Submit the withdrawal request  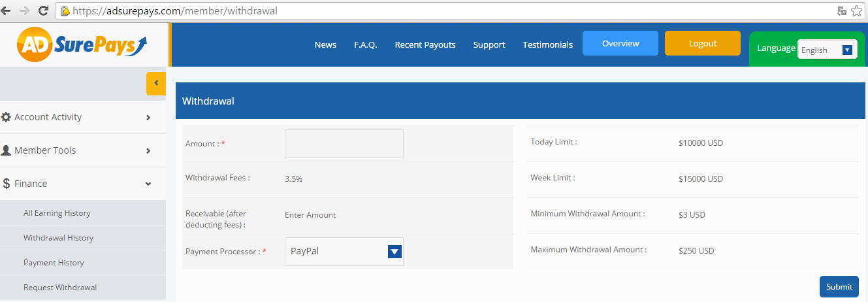point(839,286)
